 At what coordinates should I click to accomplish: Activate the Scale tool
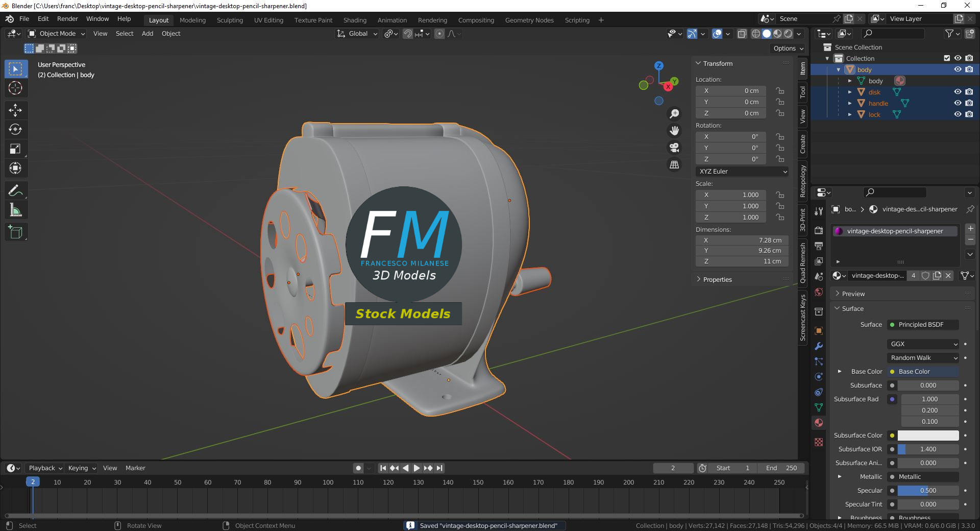(15, 149)
